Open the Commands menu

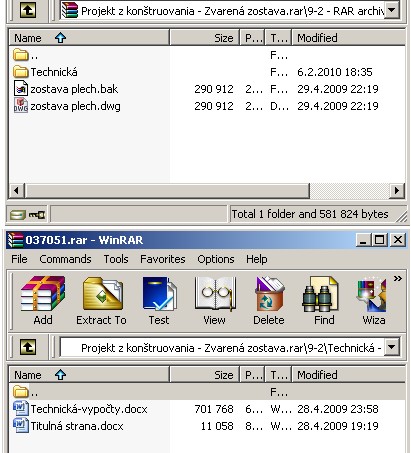[x=65, y=259]
